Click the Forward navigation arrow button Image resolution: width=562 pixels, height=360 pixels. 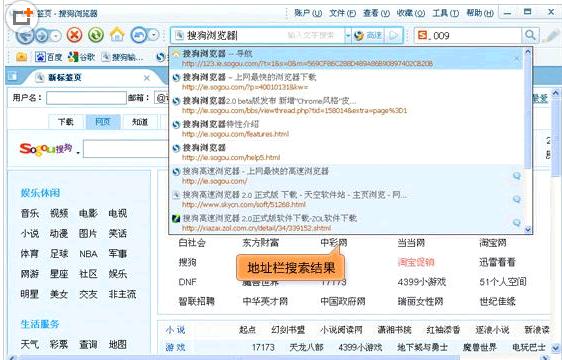(x=42, y=35)
